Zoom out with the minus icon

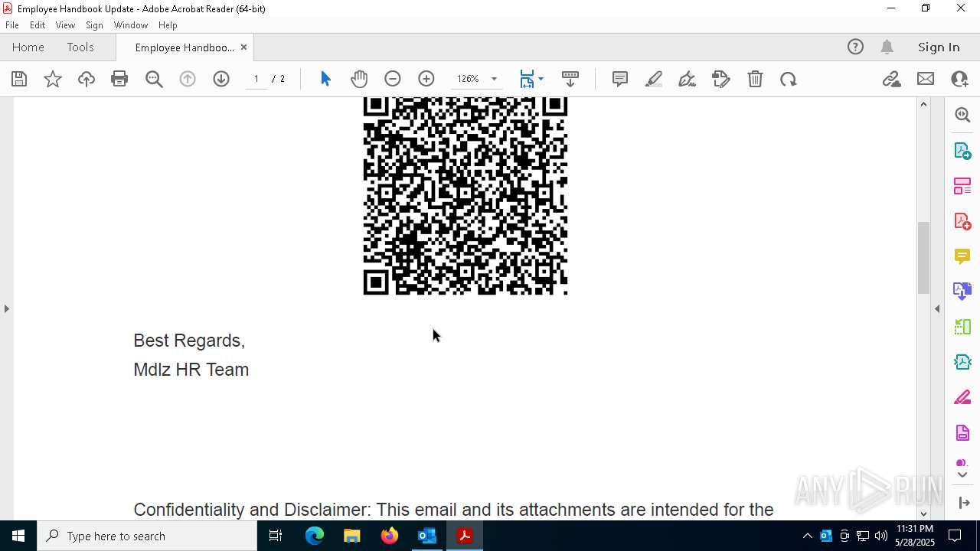pos(393,79)
